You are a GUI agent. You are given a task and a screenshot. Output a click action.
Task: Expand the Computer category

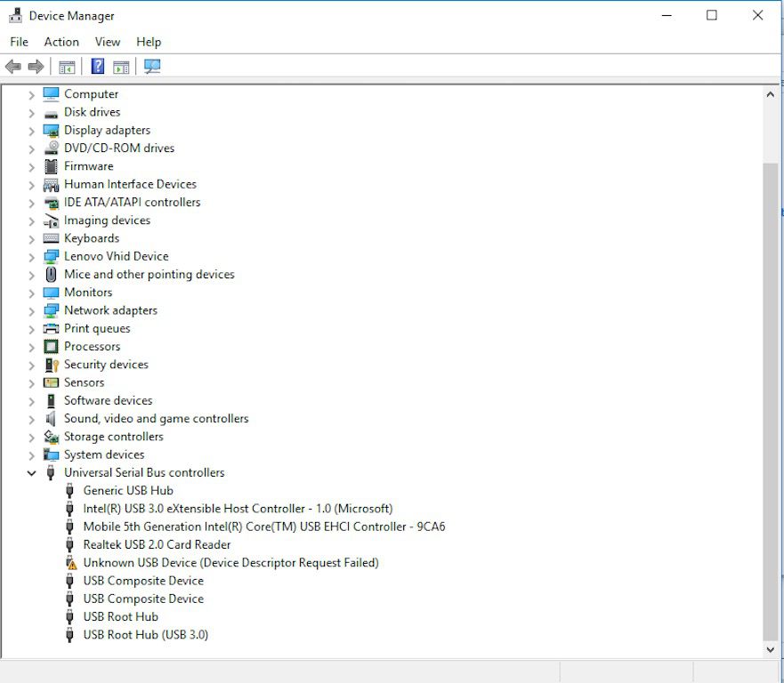tap(31, 95)
